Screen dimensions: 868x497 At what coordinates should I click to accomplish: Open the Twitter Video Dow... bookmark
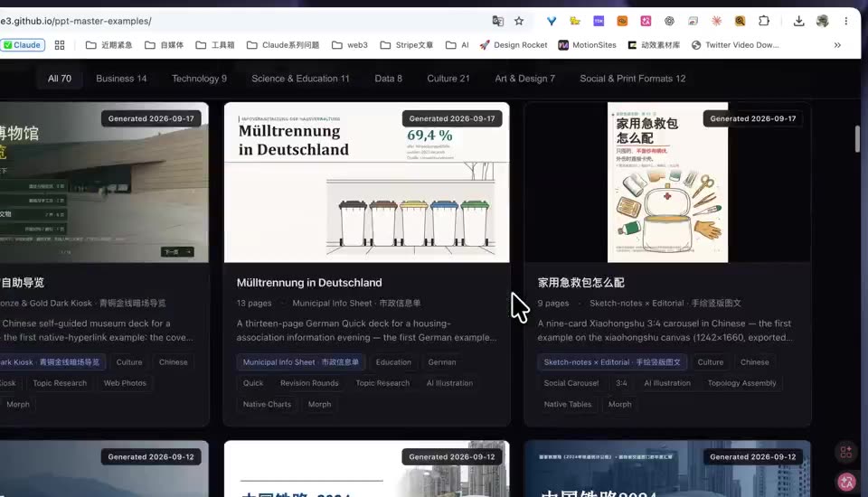(734, 45)
